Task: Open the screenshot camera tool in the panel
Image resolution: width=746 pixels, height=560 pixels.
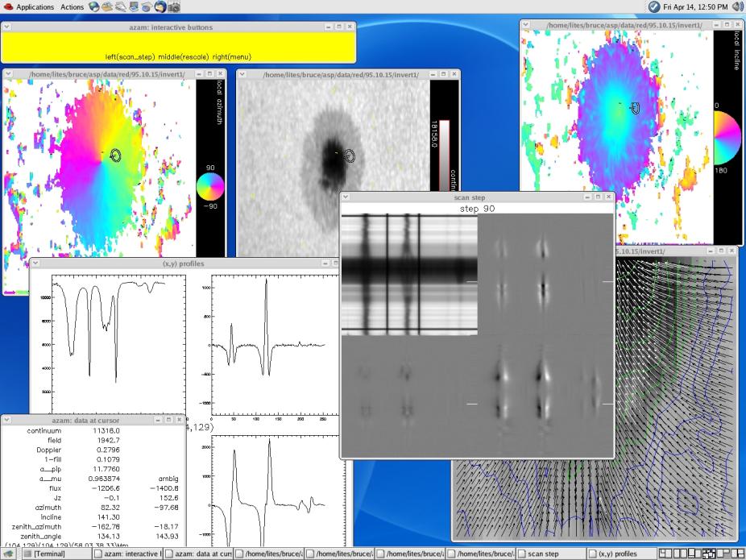Action: pos(172,7)
